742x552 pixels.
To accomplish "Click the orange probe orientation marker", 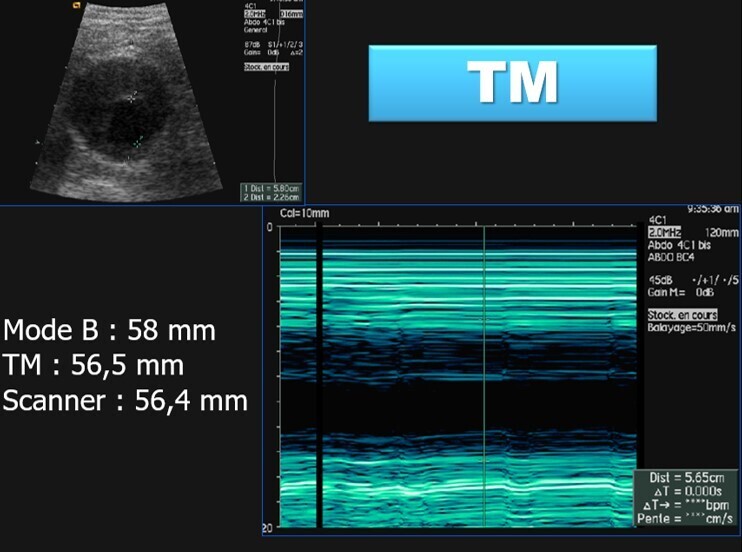I will click(77, 5).
